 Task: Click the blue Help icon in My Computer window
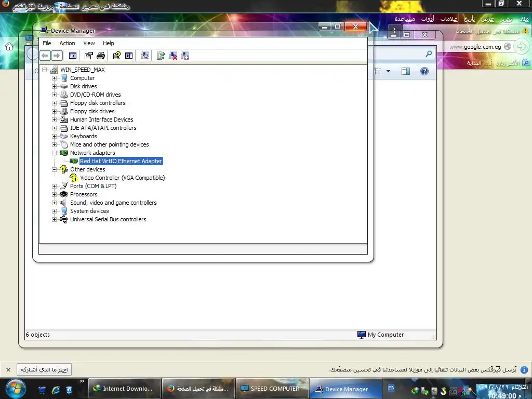pyautogui.click(x=424, y=71)
